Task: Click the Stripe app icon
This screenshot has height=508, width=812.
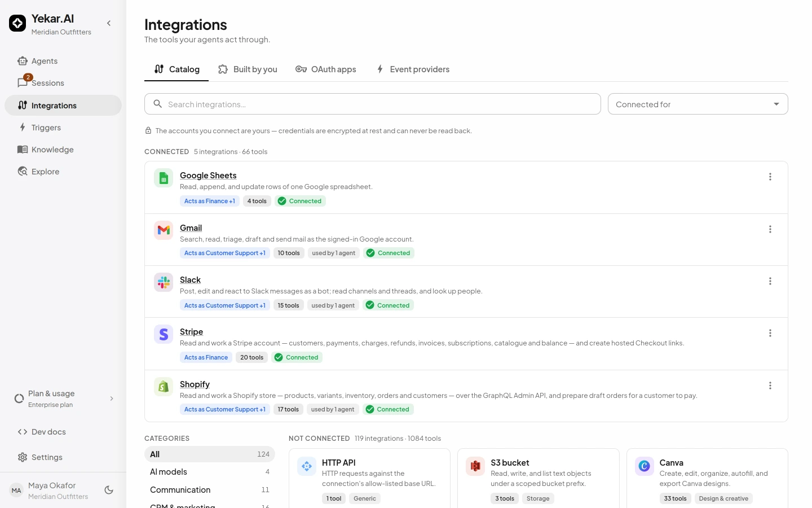Action: point(164,334)
